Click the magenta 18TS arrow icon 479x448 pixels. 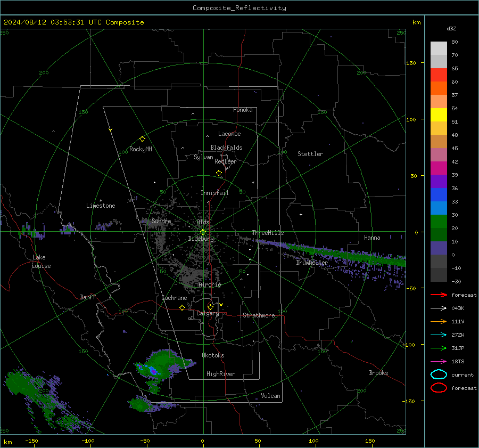pyautogui.click(x=439, y=362)
